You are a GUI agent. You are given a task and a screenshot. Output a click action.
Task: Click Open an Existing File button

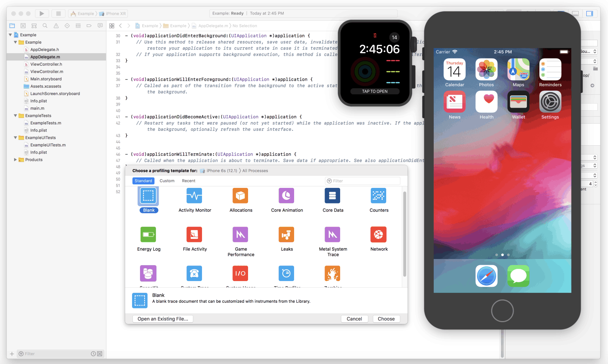[x=163, y=319]
